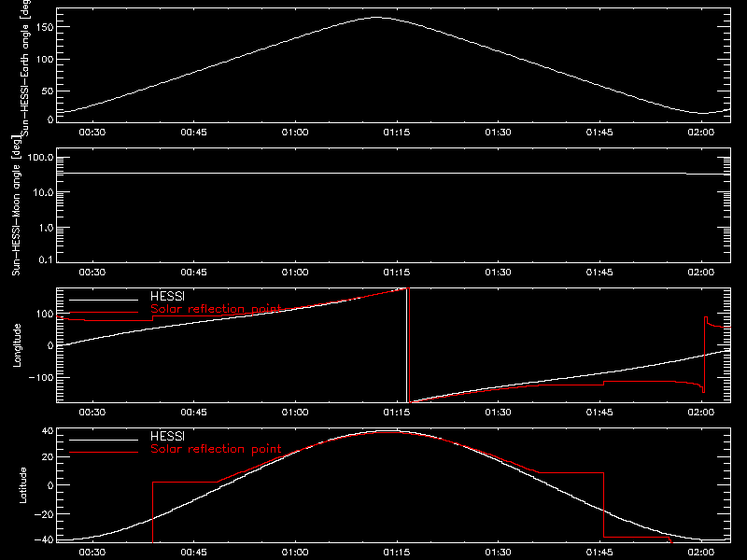Click 00:45 time label under Earth angle plot
Viewport: 747px width, 560px height.
tap(194, 133)
